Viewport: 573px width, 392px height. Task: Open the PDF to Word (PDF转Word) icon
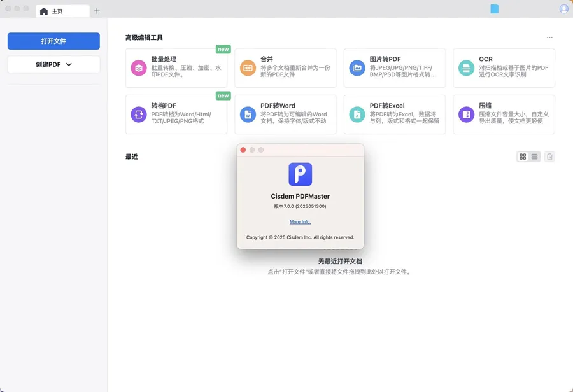[248, 115]
